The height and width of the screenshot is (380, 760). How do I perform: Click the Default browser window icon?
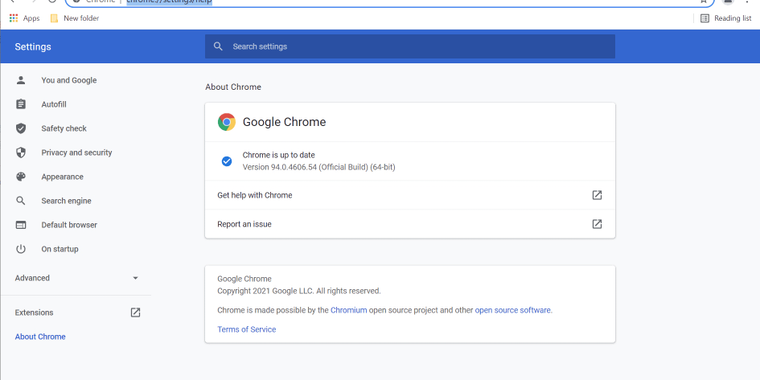[20, 225]
